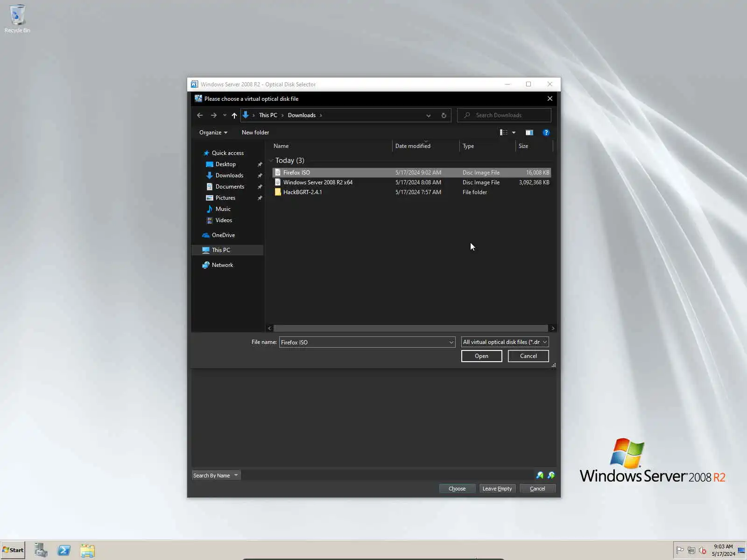Click the File name input field
Image resolution: width=747 pixels, height=560 pixels.
(364, 343)
